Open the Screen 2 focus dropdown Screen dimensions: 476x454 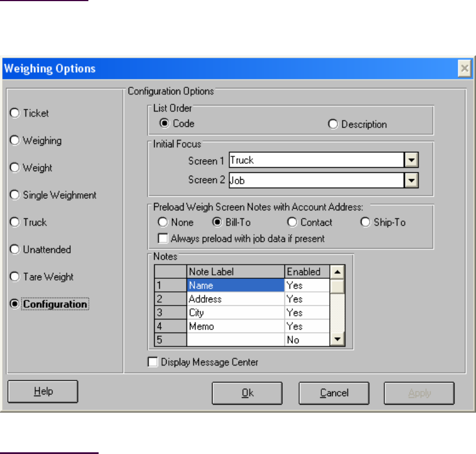412,180
